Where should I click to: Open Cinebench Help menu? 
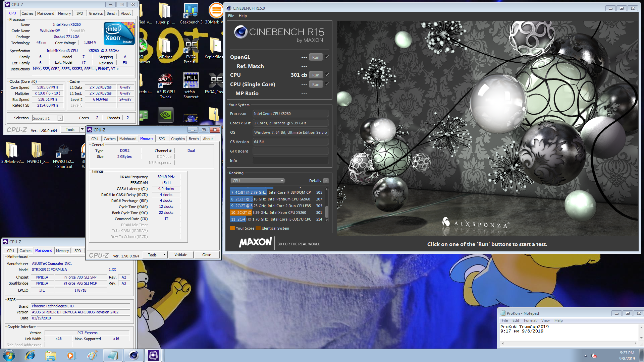click(x=243, y=16)
